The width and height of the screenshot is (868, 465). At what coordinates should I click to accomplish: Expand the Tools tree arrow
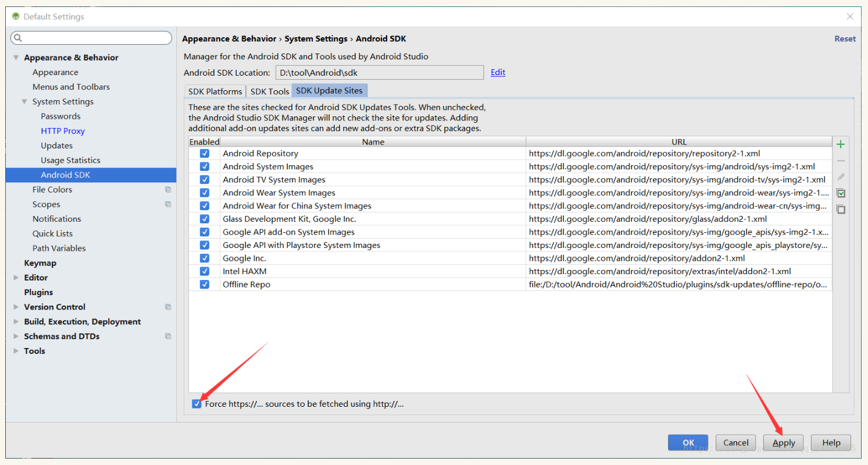[16, 351]
